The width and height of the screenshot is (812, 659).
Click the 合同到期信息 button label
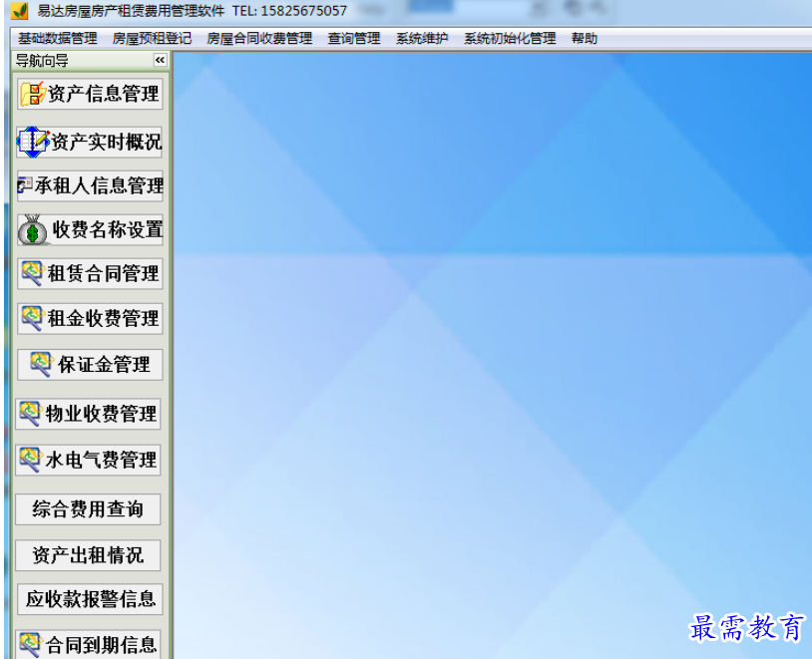pos(101,645)
